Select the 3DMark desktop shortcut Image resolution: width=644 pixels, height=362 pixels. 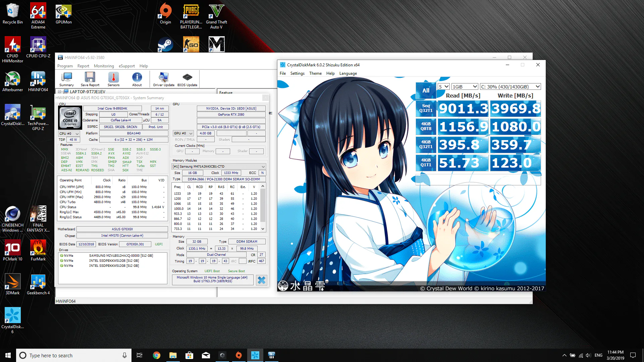(x=13, y=284)
